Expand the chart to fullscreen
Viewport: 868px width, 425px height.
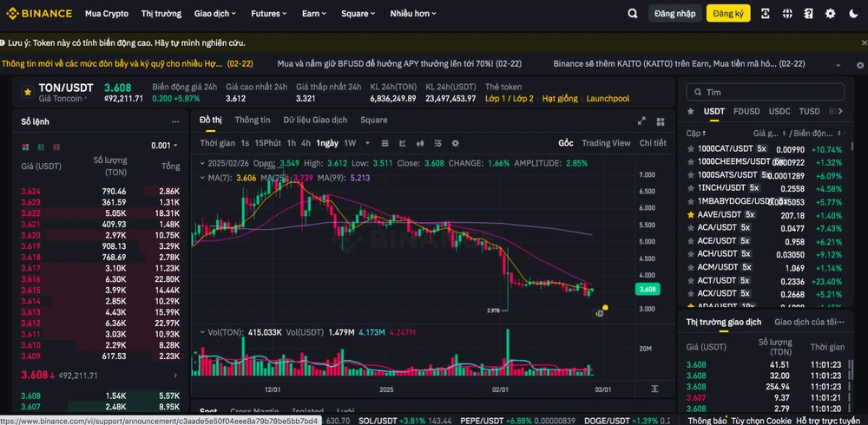click(x=641, y=121)
